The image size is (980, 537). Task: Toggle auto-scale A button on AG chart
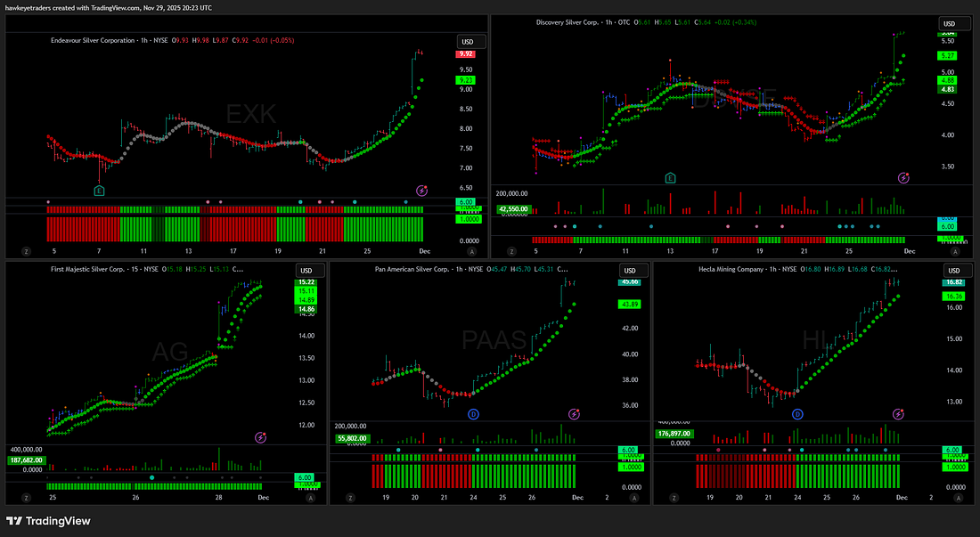click(x=311, y=499)
